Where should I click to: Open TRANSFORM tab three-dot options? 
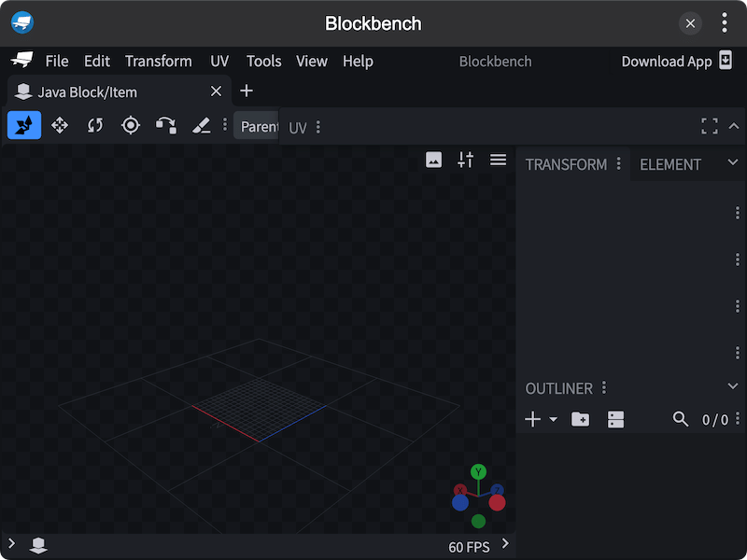click(x=619, y=163)
